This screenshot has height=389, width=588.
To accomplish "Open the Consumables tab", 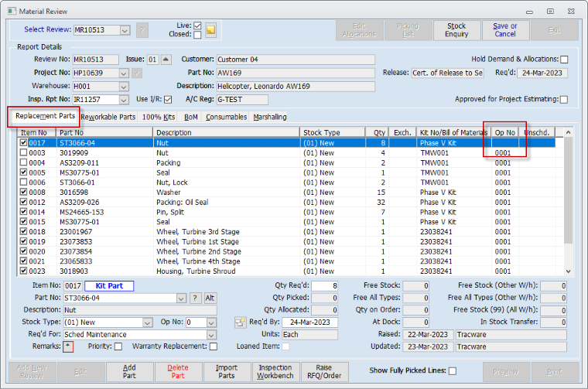I will point(226,117).
